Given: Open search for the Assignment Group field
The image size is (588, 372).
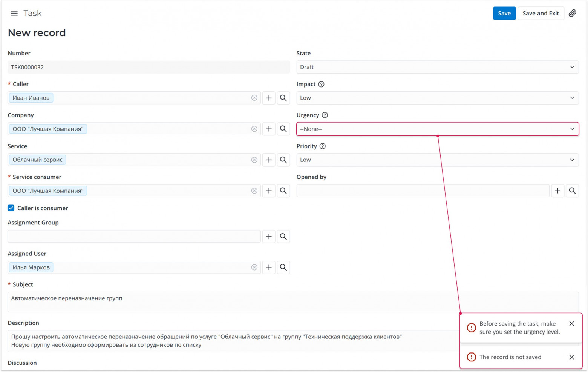Looking at the screenshot, I should (283, 237).
